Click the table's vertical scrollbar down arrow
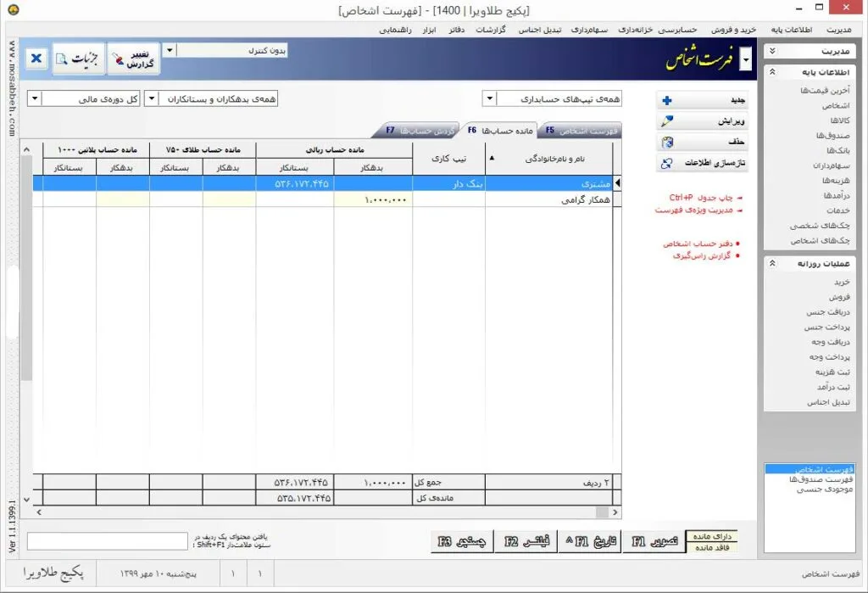 [26, 500]
